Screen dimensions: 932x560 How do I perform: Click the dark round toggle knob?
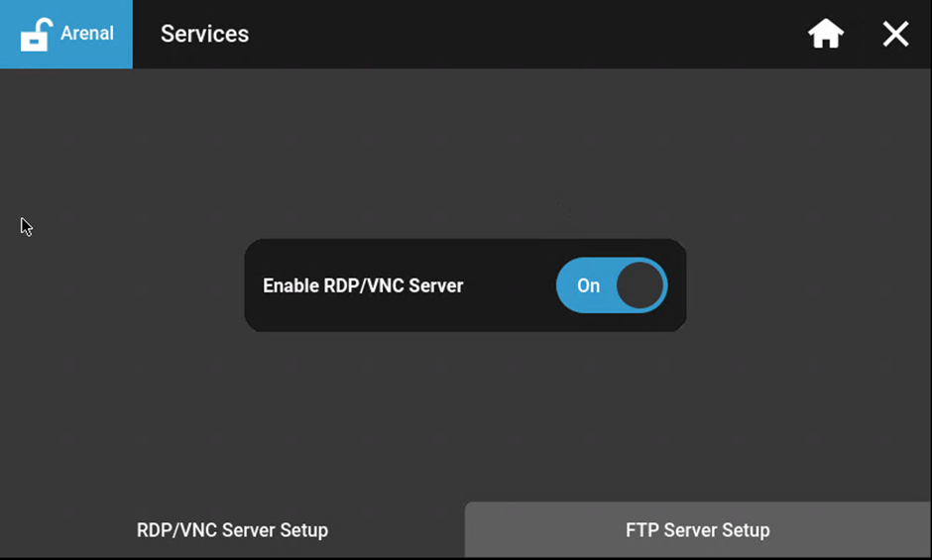tap(640, 285)
